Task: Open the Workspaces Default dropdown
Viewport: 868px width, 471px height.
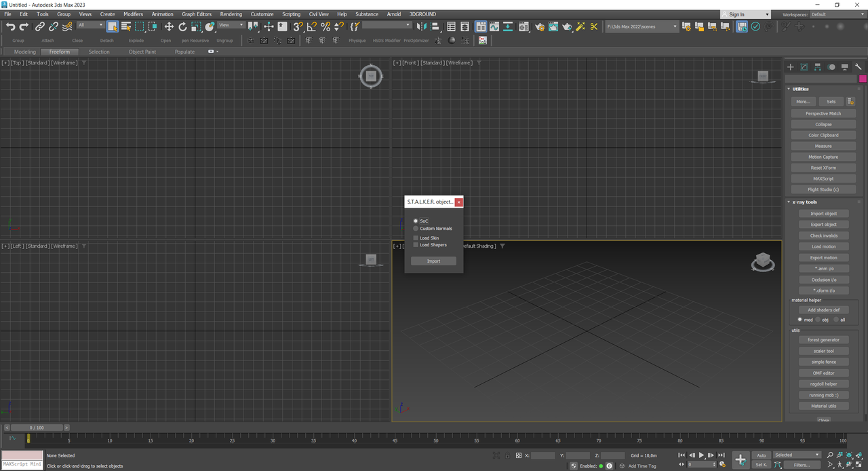Action: pyautogui.click(x=838, y=14)
